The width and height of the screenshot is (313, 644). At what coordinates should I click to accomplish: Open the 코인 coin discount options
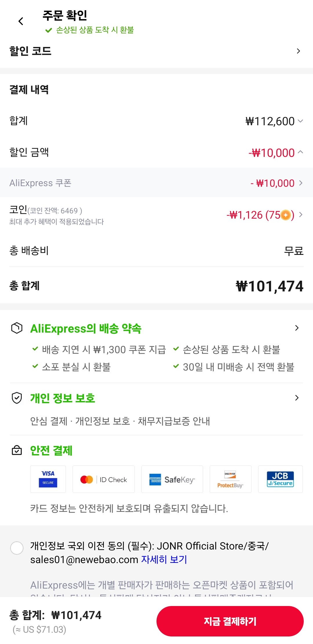click(x=301, y=215)
